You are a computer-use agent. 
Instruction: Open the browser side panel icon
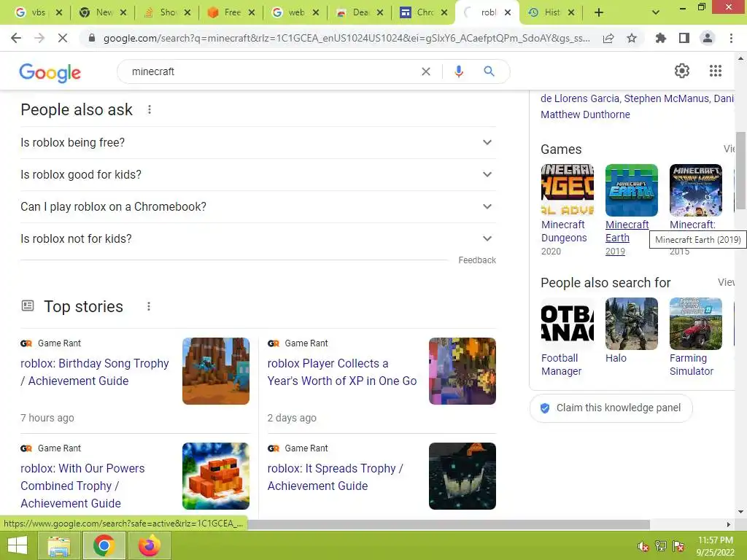684,38
